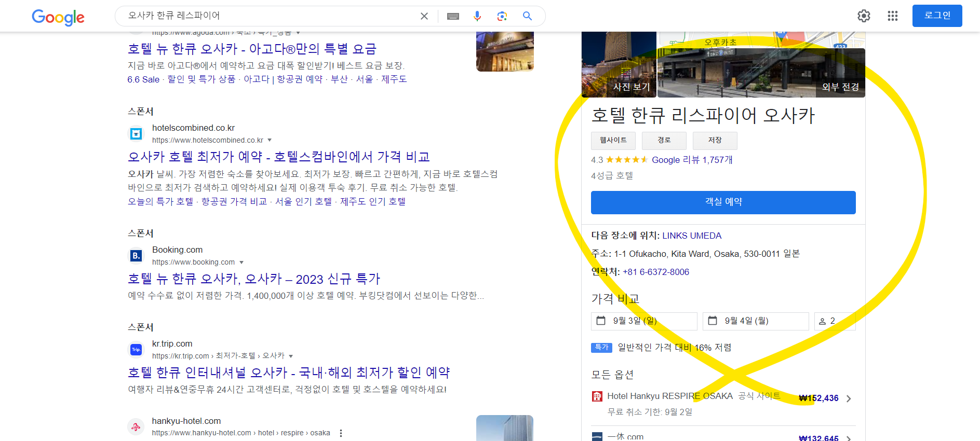Click 4성급 호텔 text

click(612, 175)
